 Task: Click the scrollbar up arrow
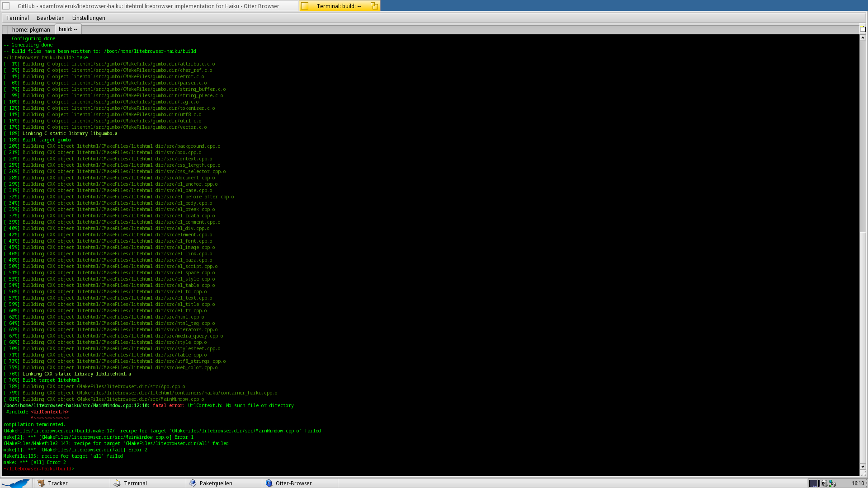click(x=863, y=38)
